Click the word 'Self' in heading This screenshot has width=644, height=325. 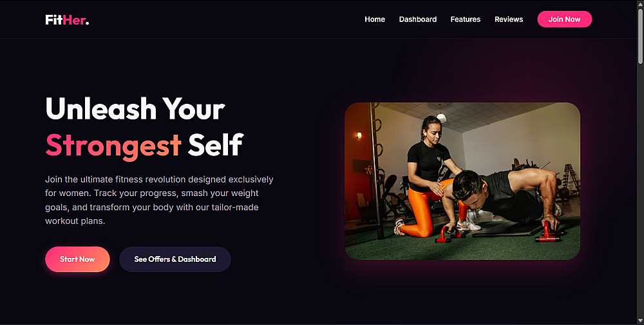pyautogui.click(x=216, y=145)
